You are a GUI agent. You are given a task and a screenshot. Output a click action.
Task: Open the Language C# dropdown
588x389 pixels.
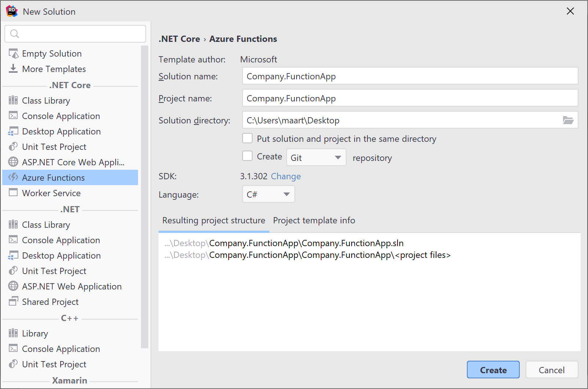point(268,194)
